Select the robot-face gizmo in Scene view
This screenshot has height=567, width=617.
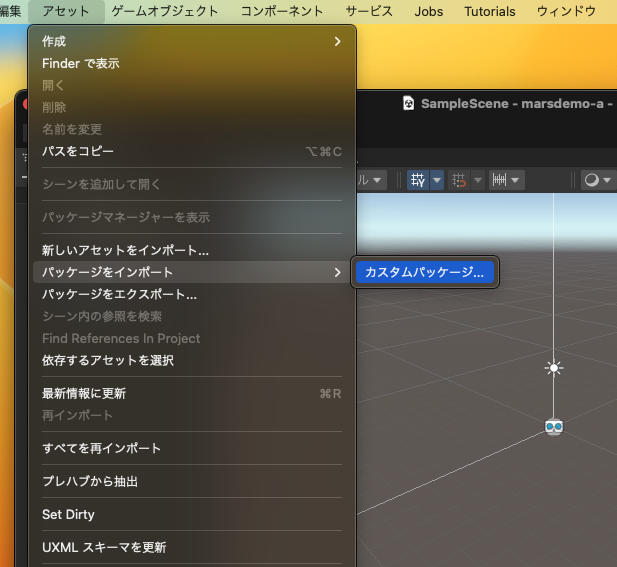tap(554, 427)
